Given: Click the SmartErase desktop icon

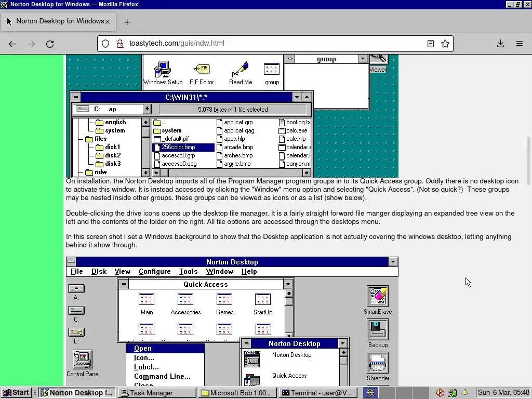Looking at the screenshot, I should pos(378,296).
